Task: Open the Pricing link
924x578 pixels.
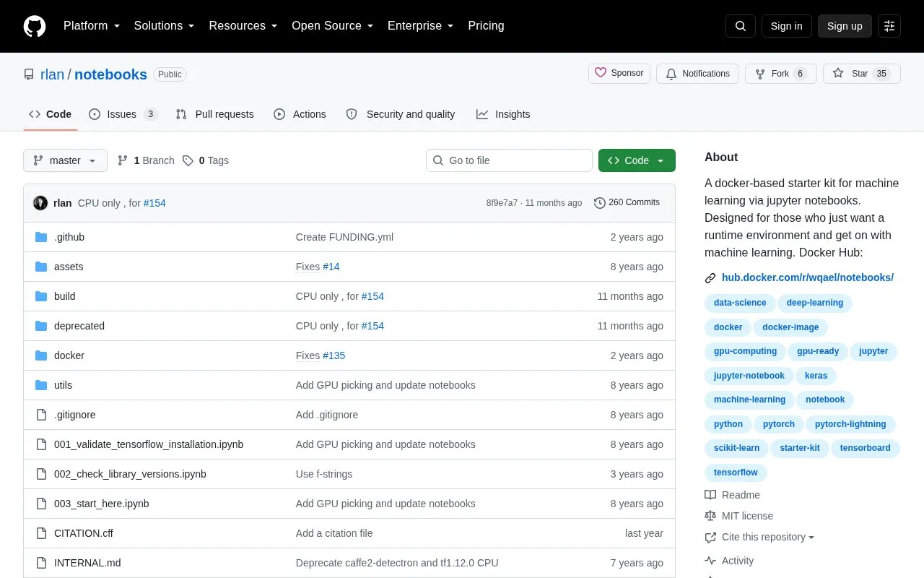Action: point(486,26)
